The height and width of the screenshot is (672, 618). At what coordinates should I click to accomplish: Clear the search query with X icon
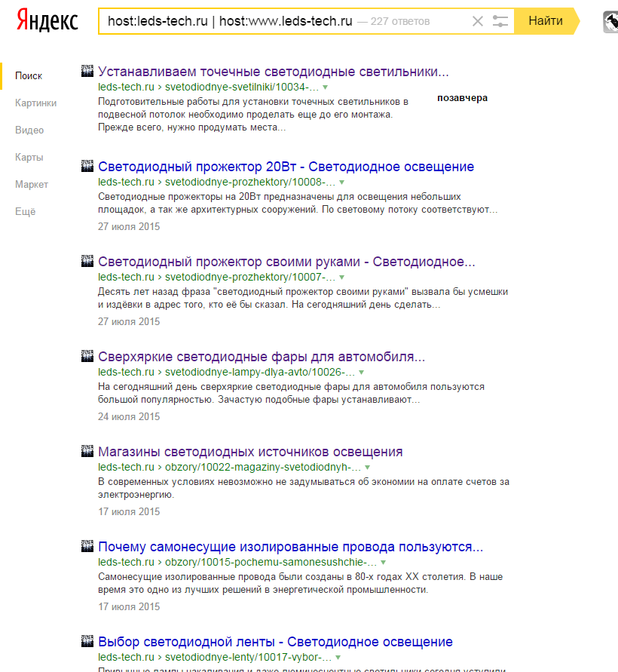click(478, 21)
